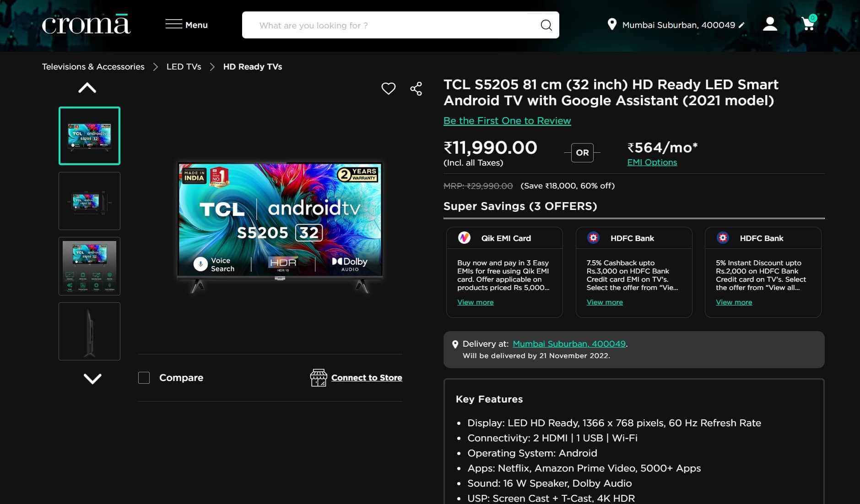Show previous thumbnails with up chevron
The height and width of the screenshot is (504, 860).
coord(87,88)
